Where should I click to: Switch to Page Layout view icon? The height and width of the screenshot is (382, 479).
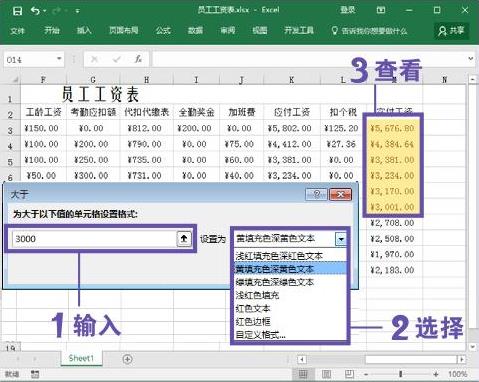(326, 374)
